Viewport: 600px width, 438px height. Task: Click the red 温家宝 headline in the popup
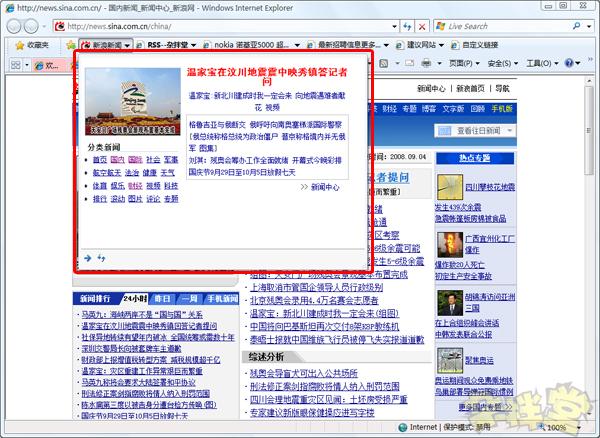[x=267, y=77]
